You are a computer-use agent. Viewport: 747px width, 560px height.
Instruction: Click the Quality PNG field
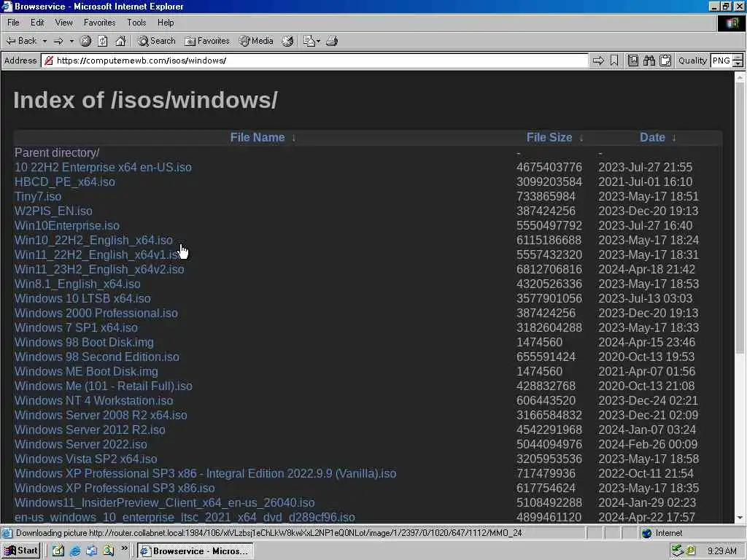pyautogui.click(x=721, y=61)
